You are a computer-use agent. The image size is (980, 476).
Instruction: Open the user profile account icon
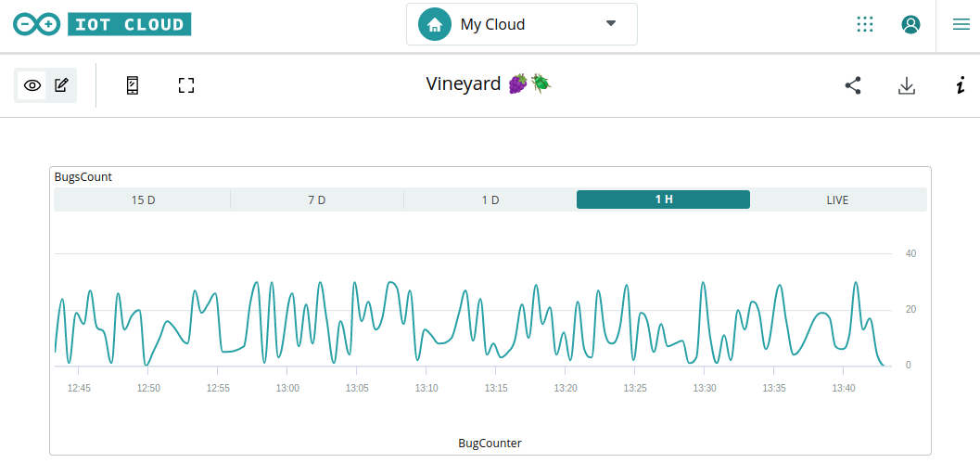pos(910,24)
